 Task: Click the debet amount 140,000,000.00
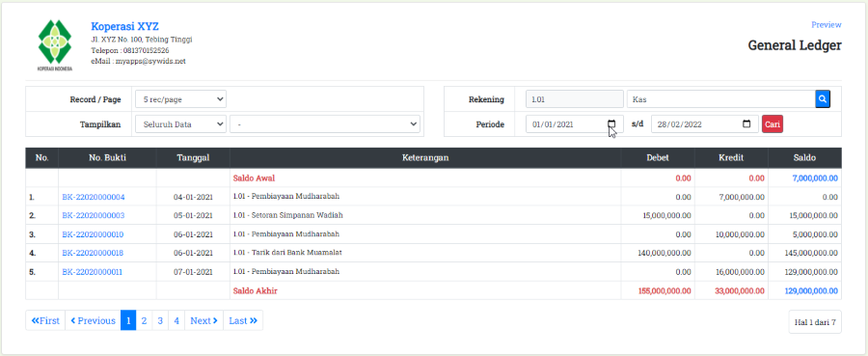665,253
